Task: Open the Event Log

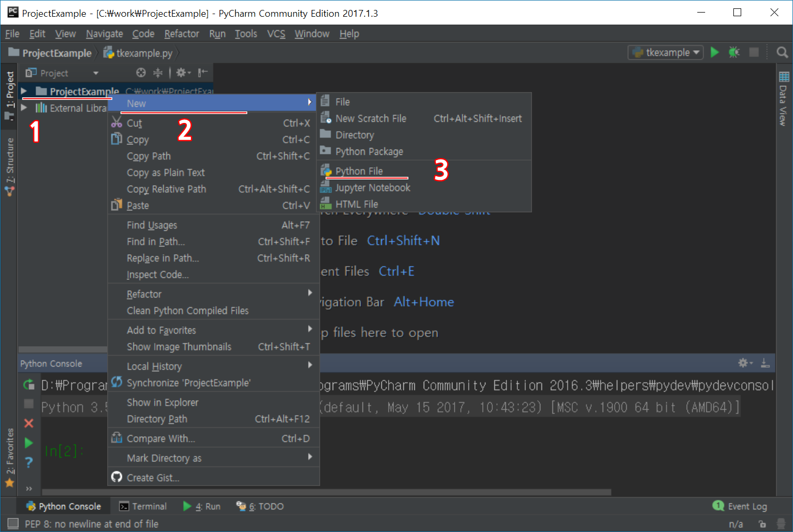Action: click(x=740, y=506)
